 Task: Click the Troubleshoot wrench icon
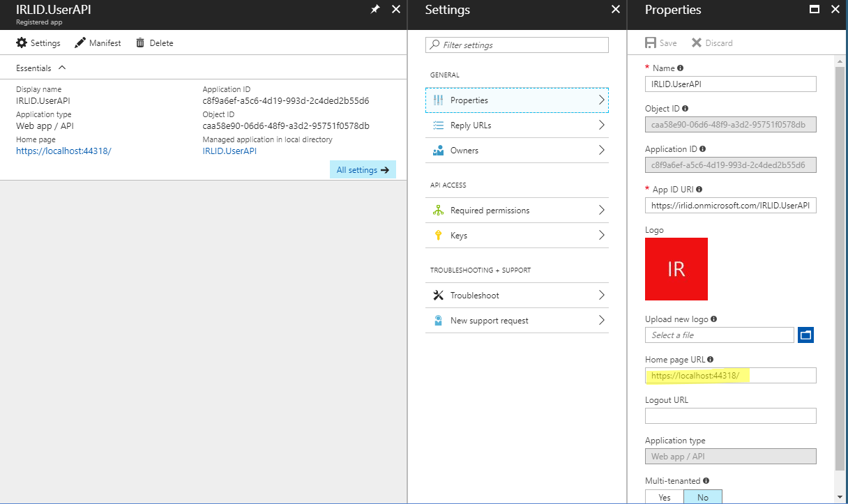click(x=438, y=296)
